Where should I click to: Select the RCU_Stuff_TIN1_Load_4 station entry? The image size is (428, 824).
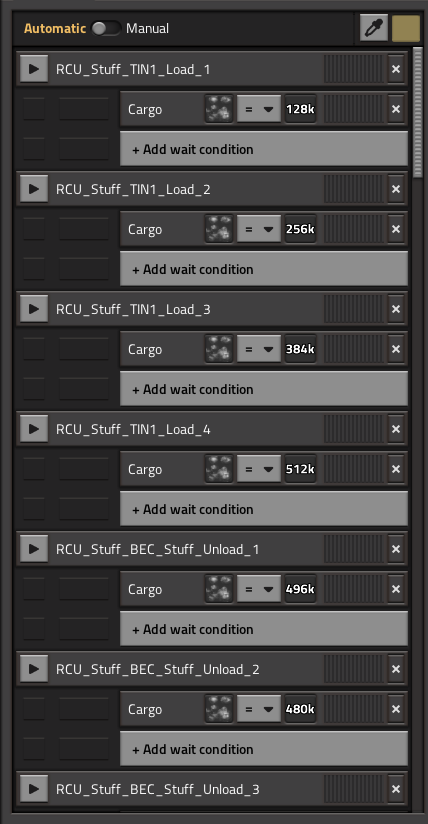[x=212, y=429]
